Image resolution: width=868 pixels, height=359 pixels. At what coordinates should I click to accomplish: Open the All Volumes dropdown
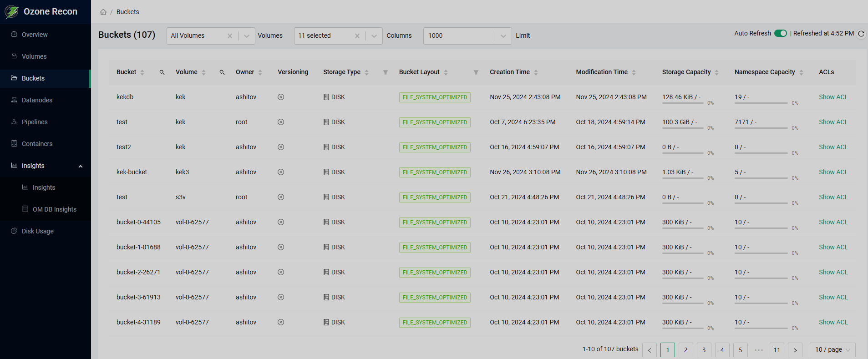[246, 36]
